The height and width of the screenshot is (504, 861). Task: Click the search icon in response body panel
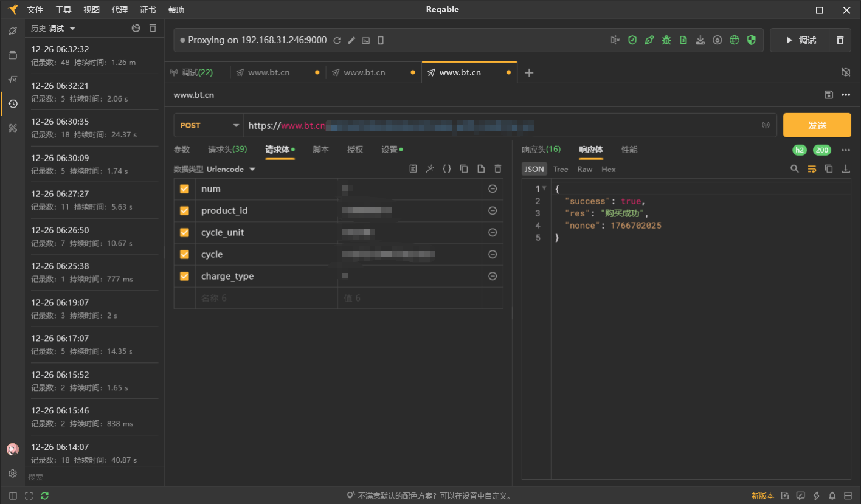click(x=795, y=169)
